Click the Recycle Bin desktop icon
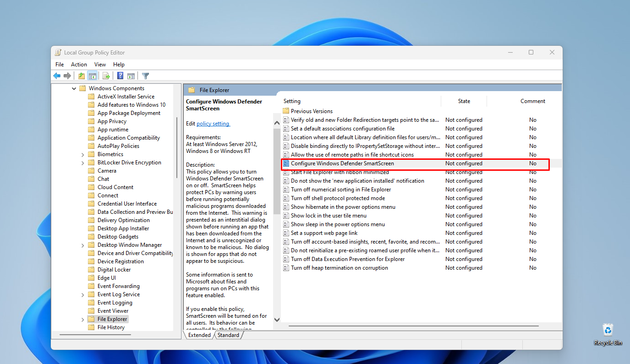Screen dimensions: 630x364 click(x=608, y=334)
